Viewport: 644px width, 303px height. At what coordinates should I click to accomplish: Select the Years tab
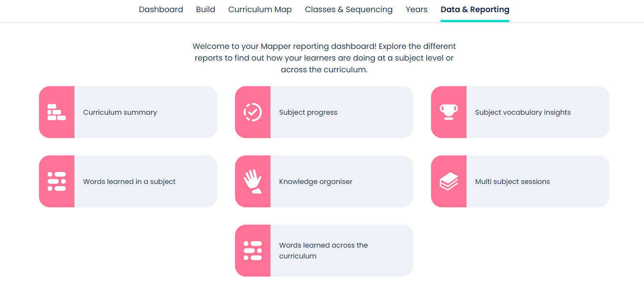pyautogui.click(x=417, y=10)
